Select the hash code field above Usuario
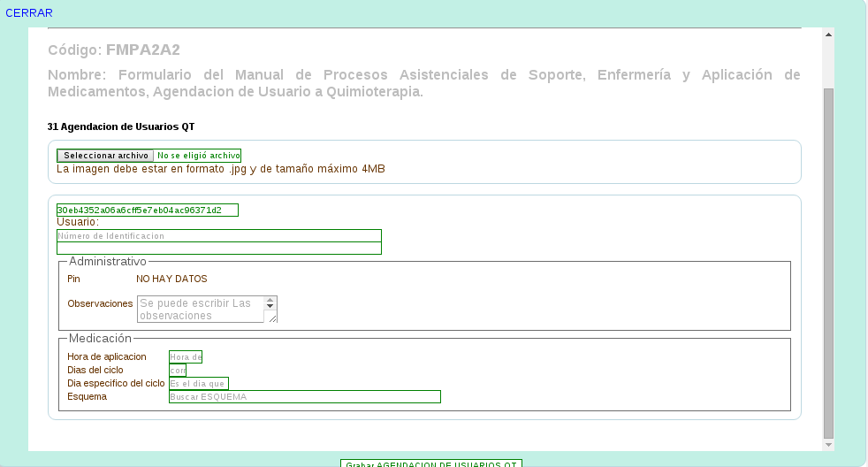 [x=148, y=210]
